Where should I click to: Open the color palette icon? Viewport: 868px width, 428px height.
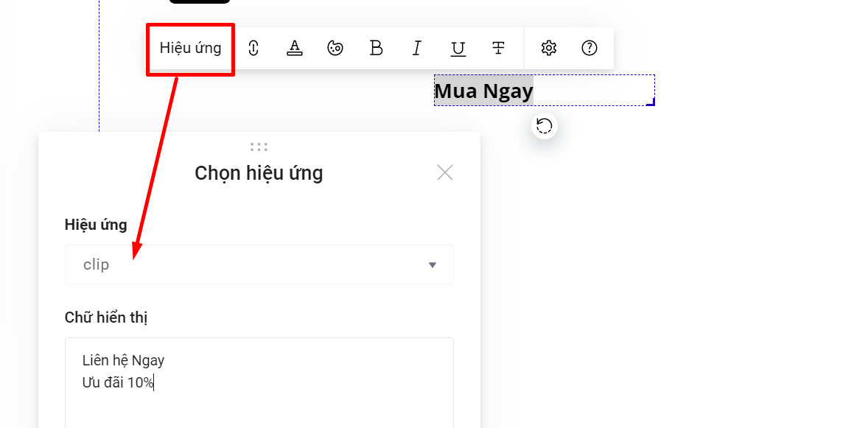tap(335, 49)
